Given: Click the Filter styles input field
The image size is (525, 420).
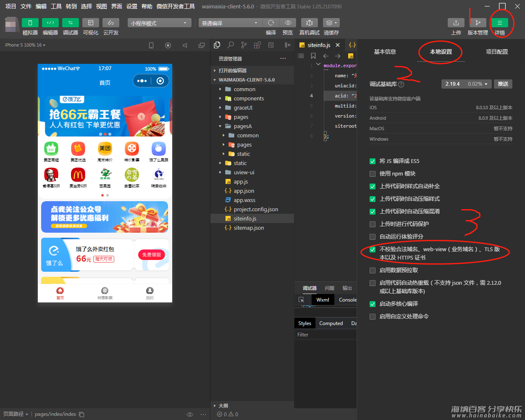Looking at the screenshot, I should pyautogui.click(x=325, y=335).
